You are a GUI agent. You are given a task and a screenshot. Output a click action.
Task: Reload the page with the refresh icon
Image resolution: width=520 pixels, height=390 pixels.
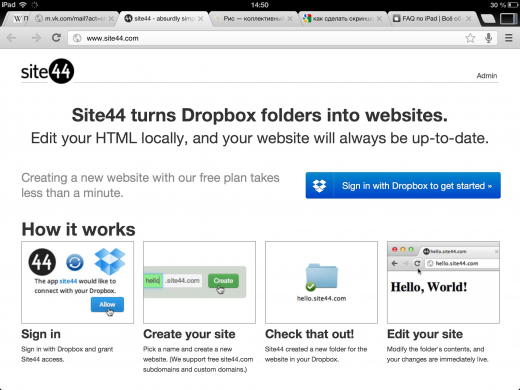(56, 38)
